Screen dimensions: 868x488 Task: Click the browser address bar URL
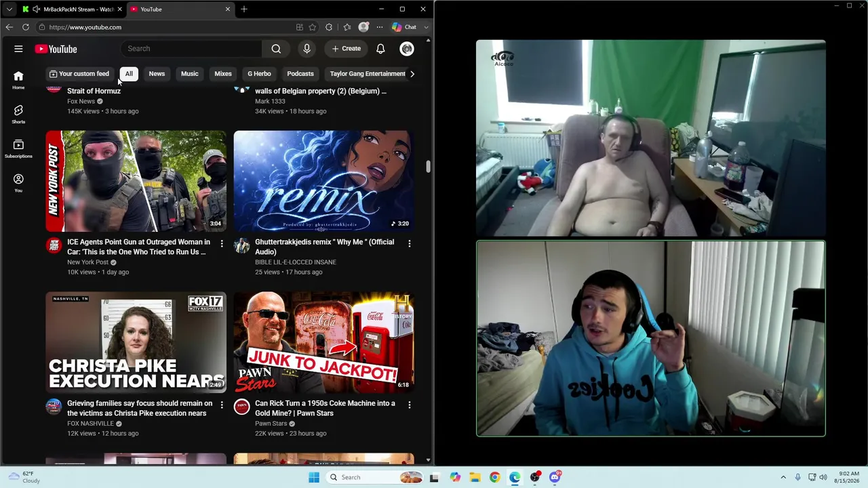(x=85, y=27)
